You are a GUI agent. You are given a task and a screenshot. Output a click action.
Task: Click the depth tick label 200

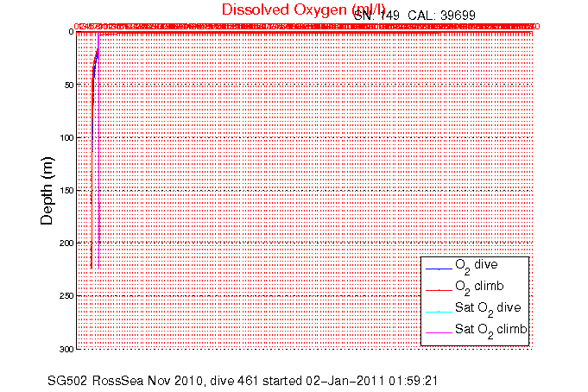click(x=66, y=243)
